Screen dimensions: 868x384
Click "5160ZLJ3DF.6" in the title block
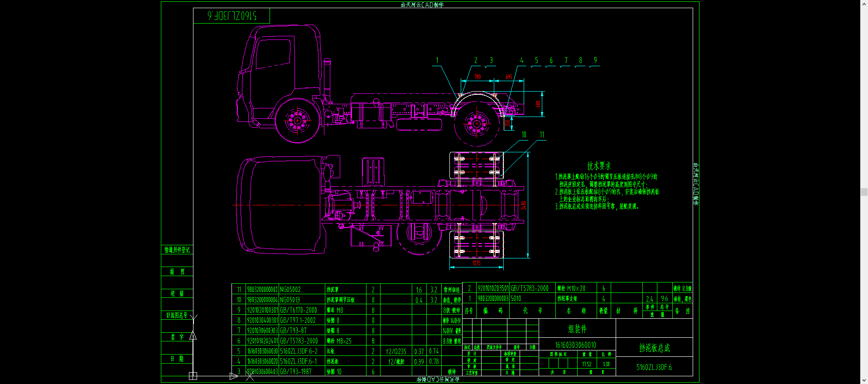(654, 367)
